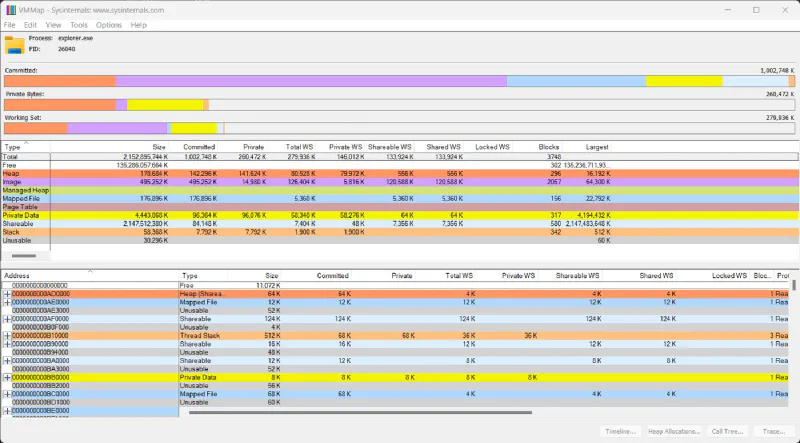Screen dimensions: 800x443
Task: Sort details list by Total WS header
Action: (445, 276)
